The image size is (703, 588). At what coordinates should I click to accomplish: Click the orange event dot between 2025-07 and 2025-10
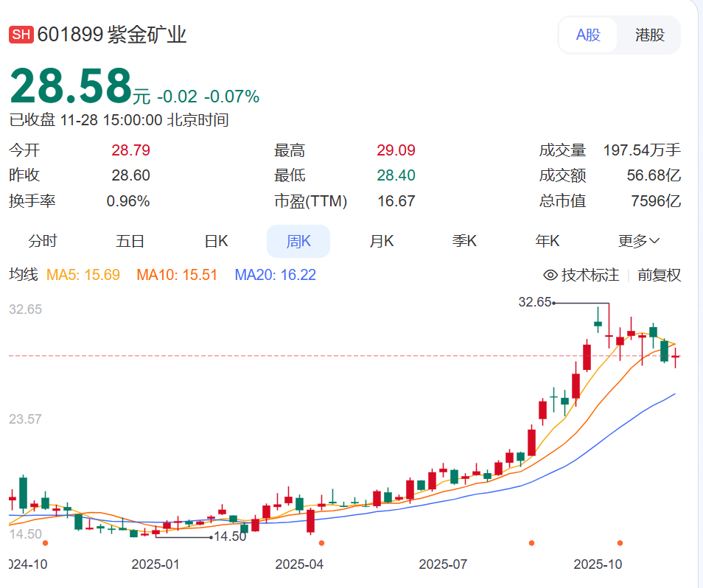pos(531,543)
